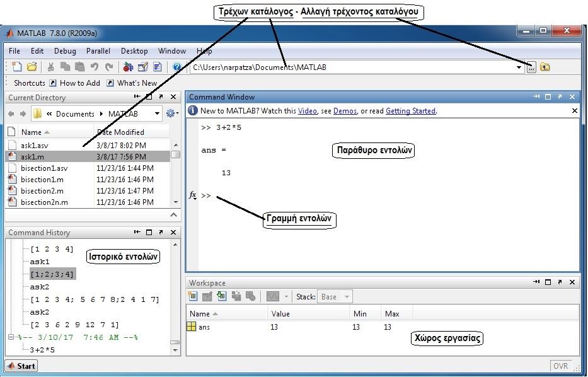Screen dimensions: 588x377
Task: Click the blue Help question-mark icon
Action: click(176, 67)
